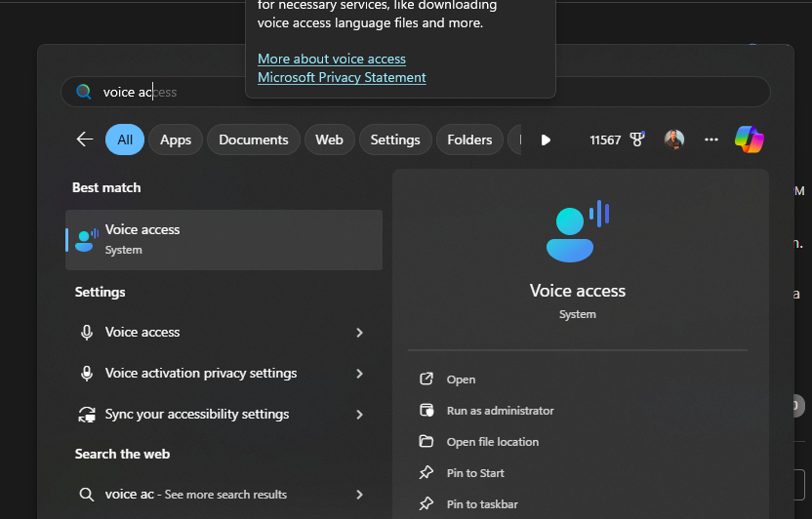The width and height of the screenshot is (812, 519).
Task: Open More about voice access link
Action: 332,59
